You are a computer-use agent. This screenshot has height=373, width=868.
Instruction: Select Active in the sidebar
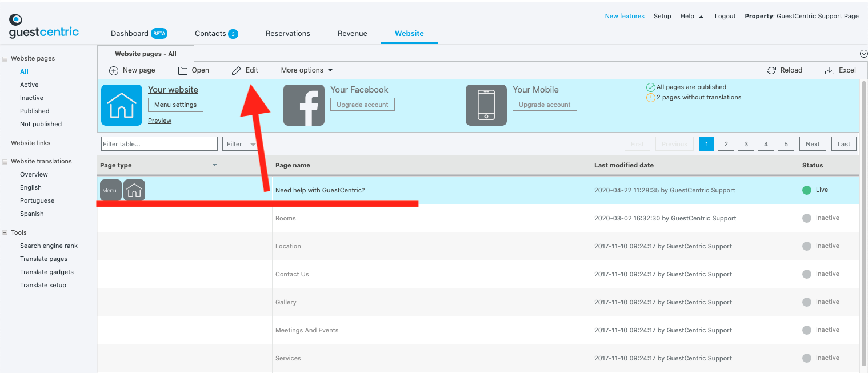point(29,85)
